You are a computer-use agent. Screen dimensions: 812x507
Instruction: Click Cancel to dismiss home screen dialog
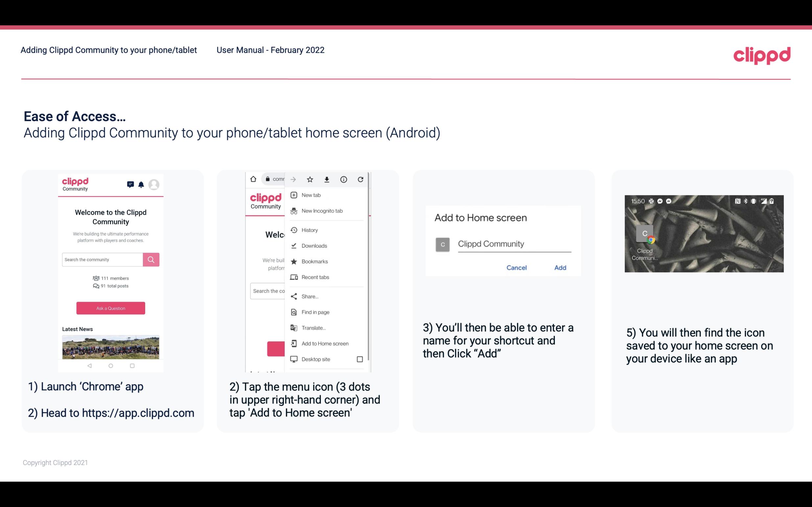click(x=516, y=268)
